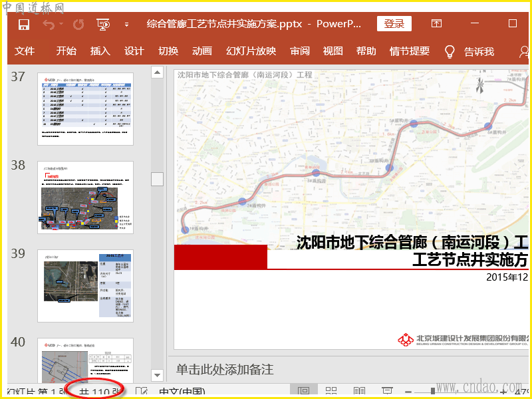Screen dimensions: 532x399
Task: Switch to Reading view
Action: (x=359, y=392)
